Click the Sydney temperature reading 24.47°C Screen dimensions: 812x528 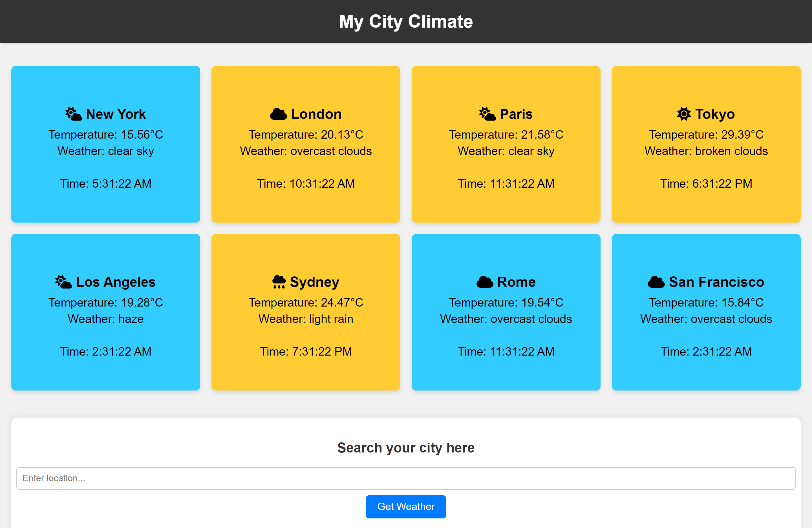306,302
